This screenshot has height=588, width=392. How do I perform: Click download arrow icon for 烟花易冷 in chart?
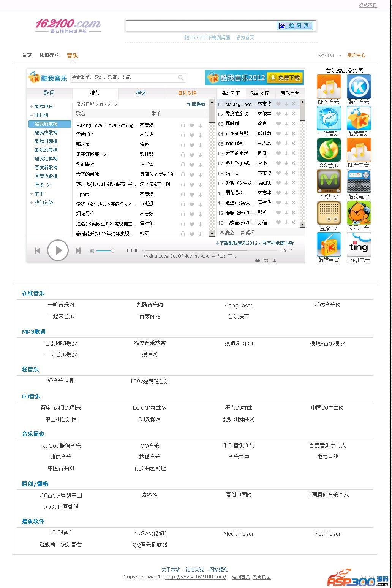pyautogui.click(x=200, y=214)
